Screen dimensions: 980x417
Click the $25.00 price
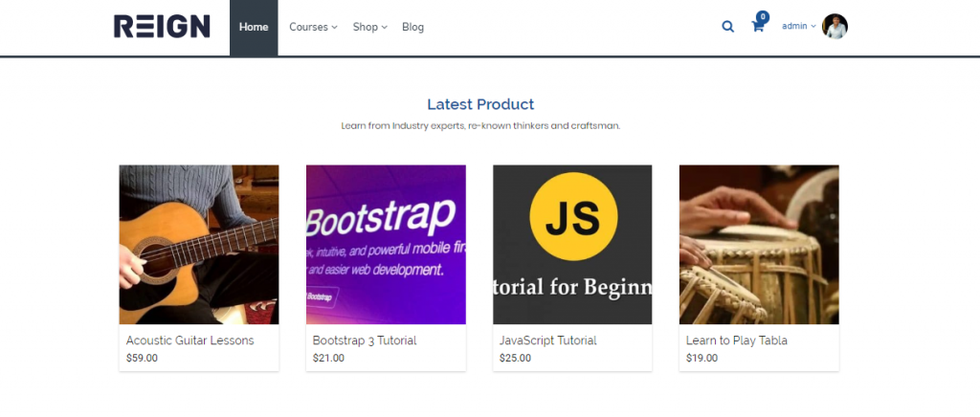(x=515, y=359)
